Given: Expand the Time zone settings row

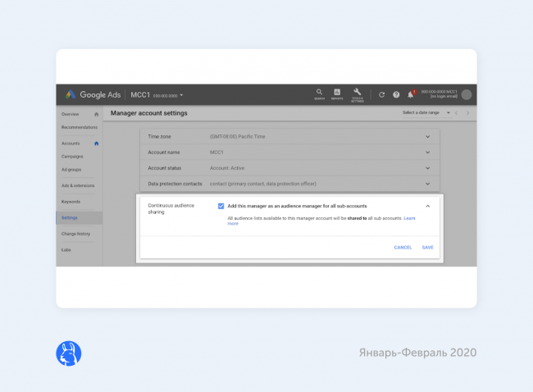Looking at the screenshot, I should (427, 136).
